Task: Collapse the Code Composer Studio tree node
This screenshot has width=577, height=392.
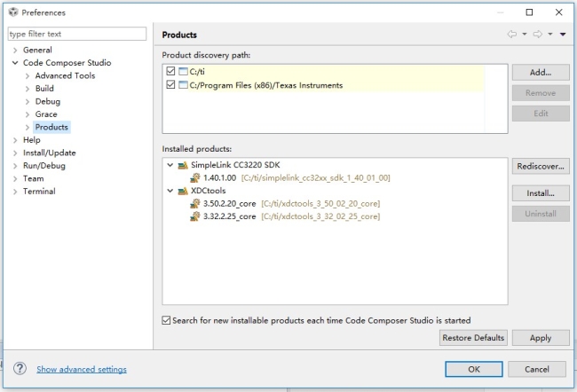Action: click(15, 63)
